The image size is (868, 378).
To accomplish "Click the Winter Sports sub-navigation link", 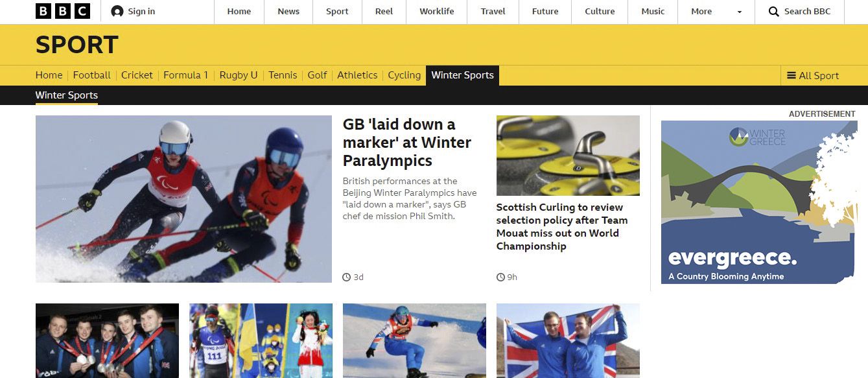I will (67, 95).
